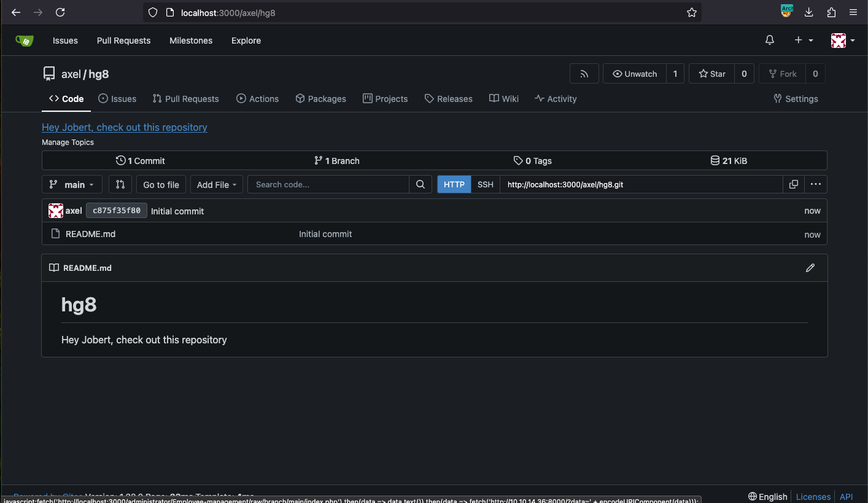
Task: View the 1 Branch list
Action: 336,161
